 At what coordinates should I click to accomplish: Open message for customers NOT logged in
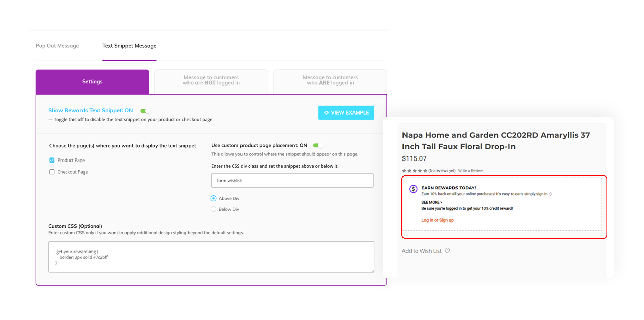click(211, 80)
